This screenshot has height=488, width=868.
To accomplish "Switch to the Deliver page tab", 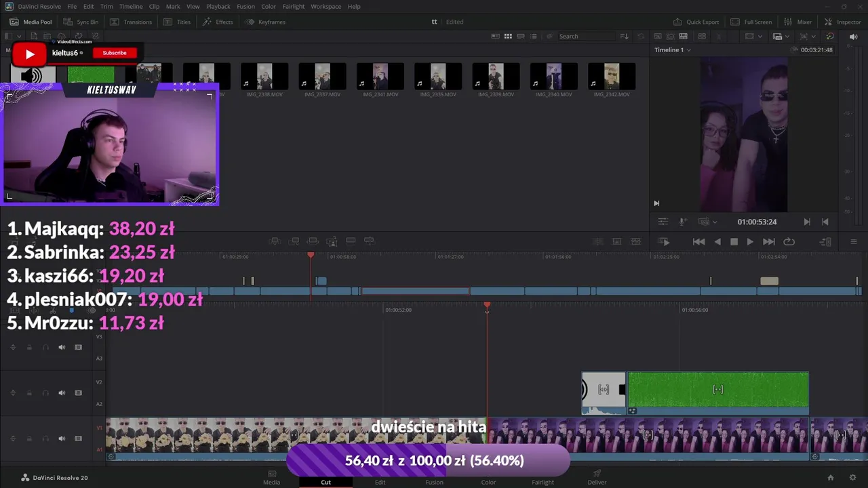I will tap(597, 478).
